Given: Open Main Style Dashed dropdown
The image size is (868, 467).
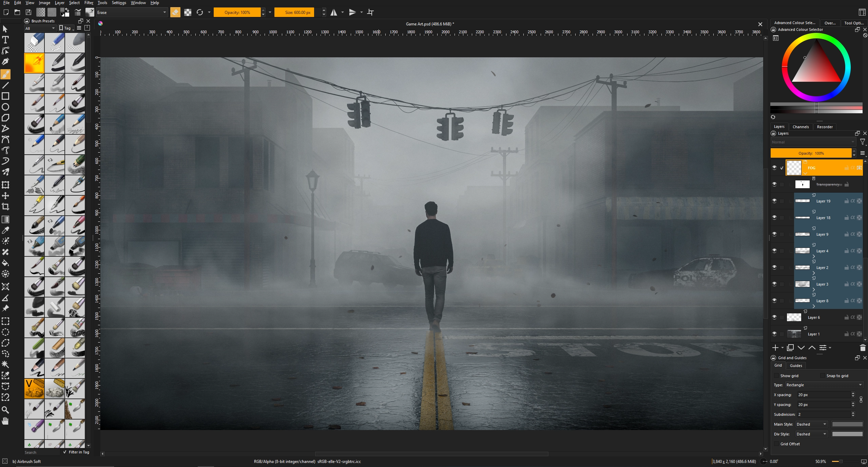Looking at the screenshot, I should click(811, 424).
